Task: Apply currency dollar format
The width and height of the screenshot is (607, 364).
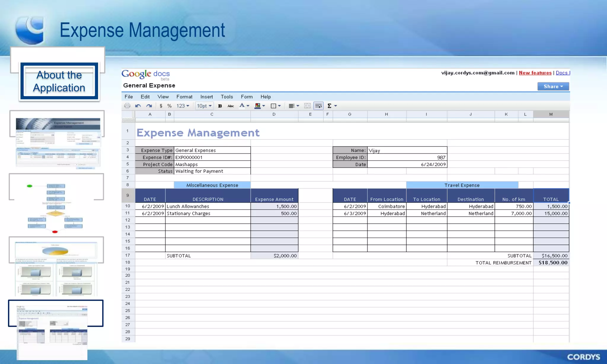Action: tap(161, 106)
